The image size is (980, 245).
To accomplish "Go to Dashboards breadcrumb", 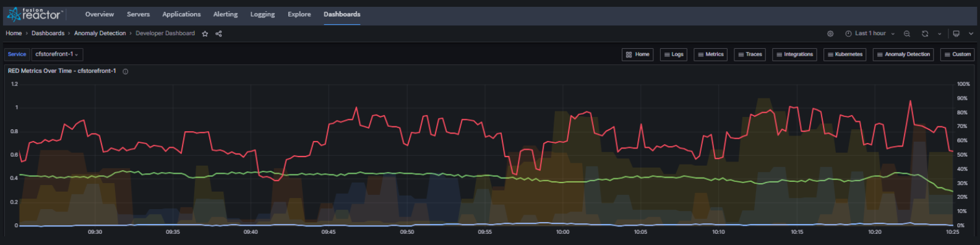I will [48, 33].
